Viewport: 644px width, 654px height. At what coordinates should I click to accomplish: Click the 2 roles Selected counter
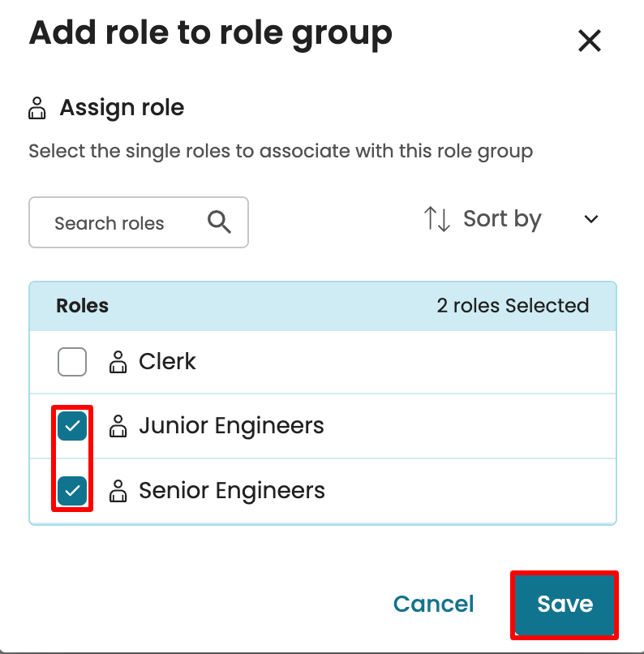pos(513,306)
